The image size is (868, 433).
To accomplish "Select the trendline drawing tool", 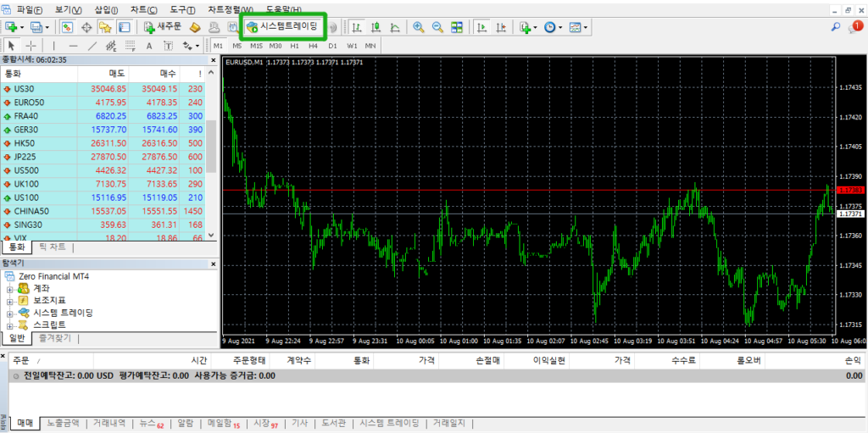I will [92, 46].
